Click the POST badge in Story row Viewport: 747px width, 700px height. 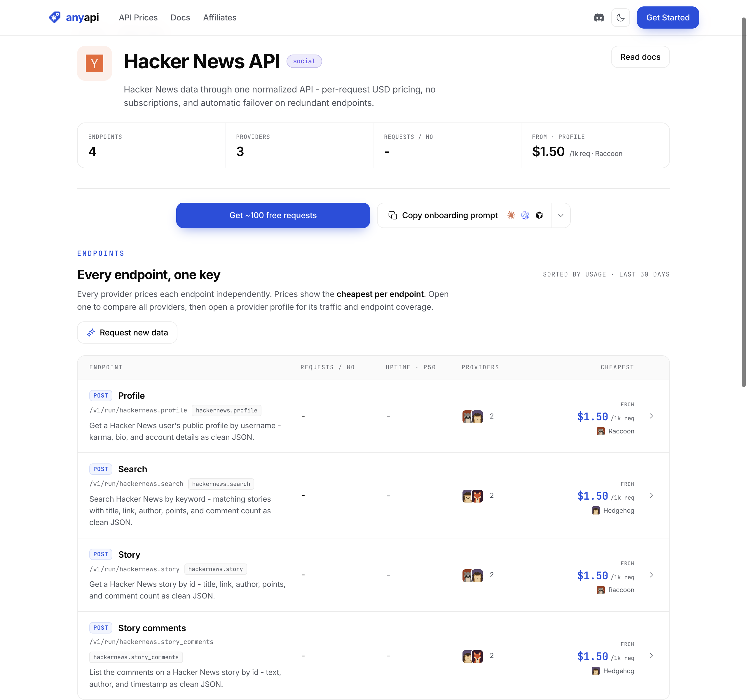101,554
